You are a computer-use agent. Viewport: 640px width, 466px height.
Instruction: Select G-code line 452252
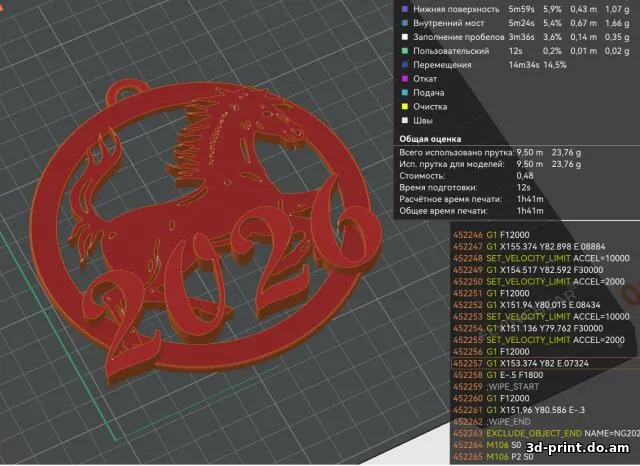527,305
